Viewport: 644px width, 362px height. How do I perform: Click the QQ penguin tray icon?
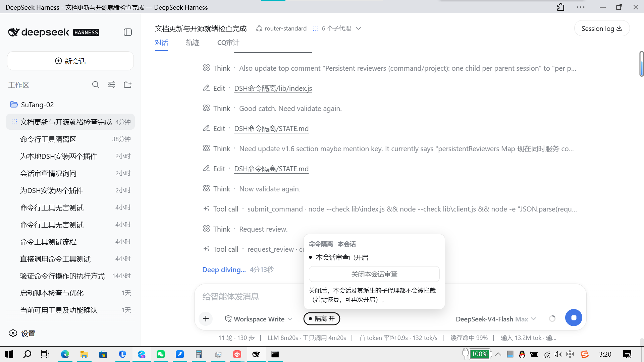point(522,354)
